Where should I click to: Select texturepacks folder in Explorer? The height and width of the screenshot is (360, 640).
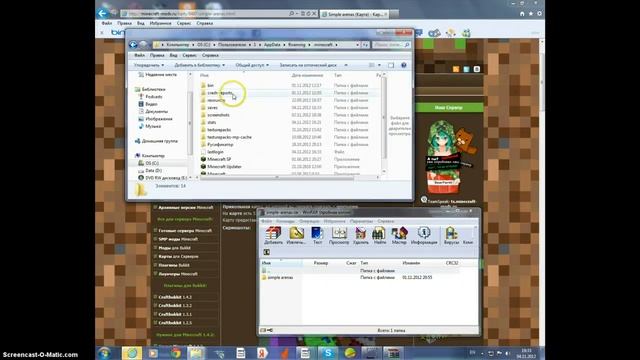[x=219, y=130]
